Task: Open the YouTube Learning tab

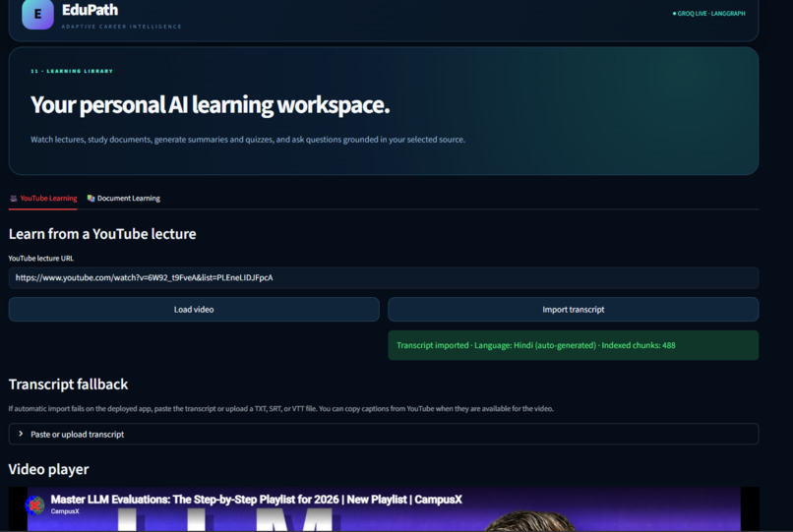Action: coord(43,199)
